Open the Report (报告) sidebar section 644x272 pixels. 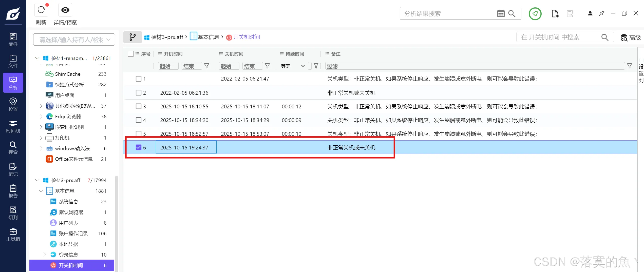click(x=13, y=191)
